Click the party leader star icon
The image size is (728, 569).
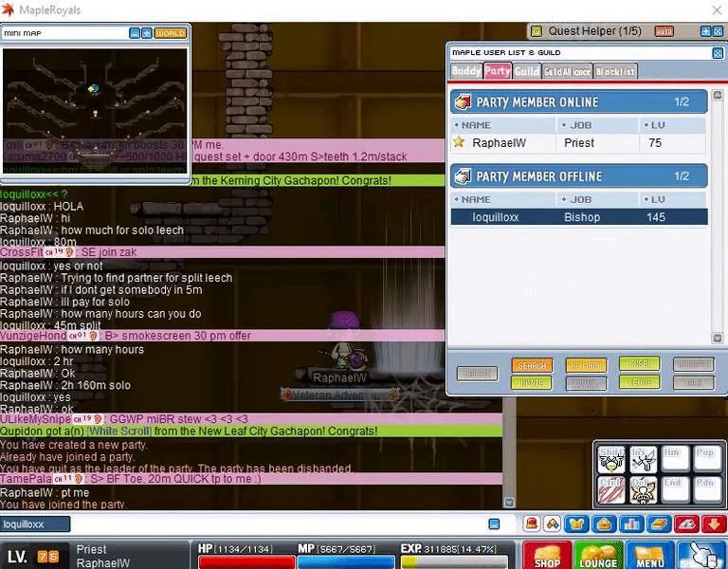pyautogui.click(x=459, y=142)
